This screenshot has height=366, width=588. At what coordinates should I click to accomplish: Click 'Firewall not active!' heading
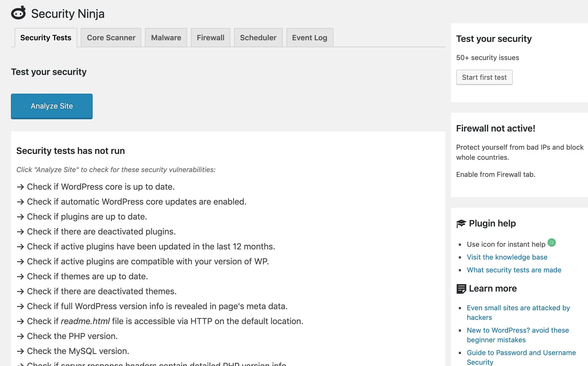point(496,129)
